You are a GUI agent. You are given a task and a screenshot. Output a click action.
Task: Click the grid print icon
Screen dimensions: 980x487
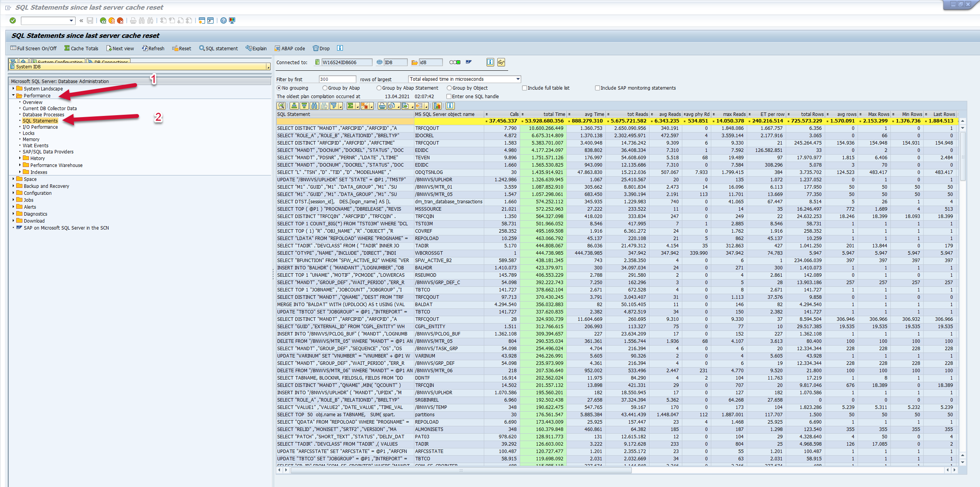[382, 106]
